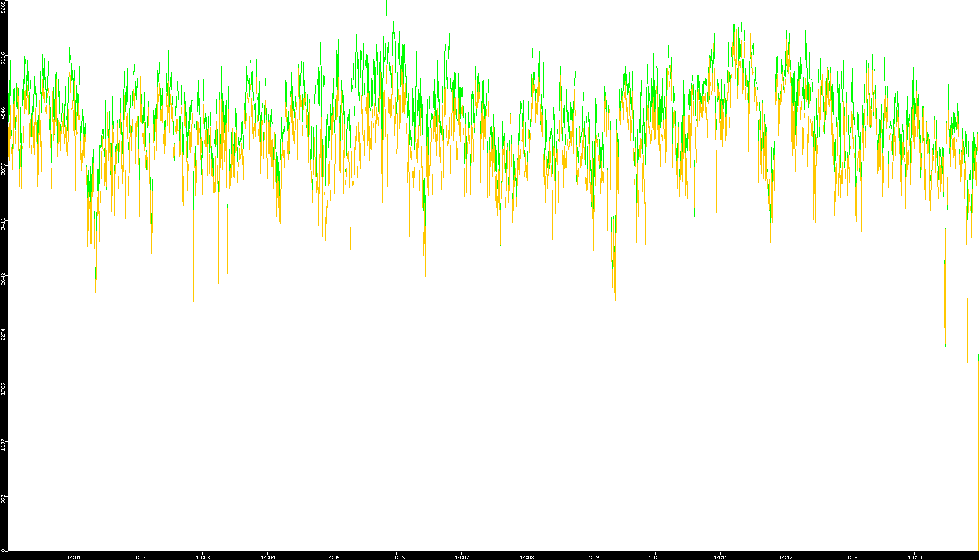The width and height of the screenshot is (979, 560).
Task: Select the 3411 value axis label
Action: (3, 223)
